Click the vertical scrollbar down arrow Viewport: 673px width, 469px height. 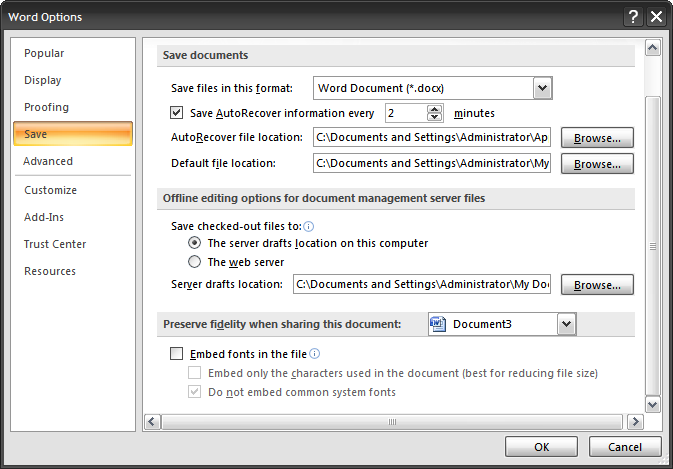pyautogui.click(x=652, y=404)
